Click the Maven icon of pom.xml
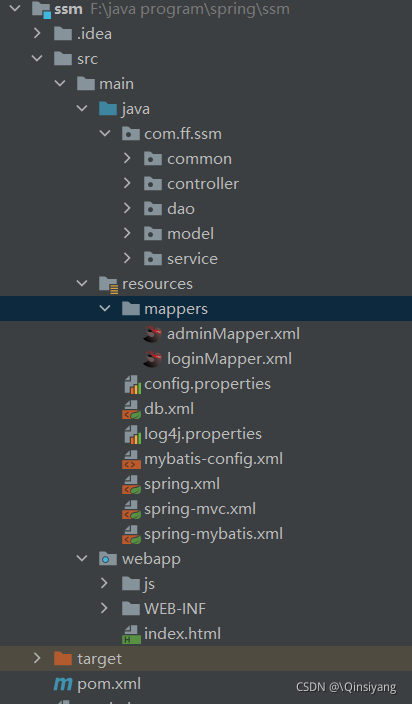Image resolution: width=412 pixels, height=704 pixels. click(x=63, y=684)
